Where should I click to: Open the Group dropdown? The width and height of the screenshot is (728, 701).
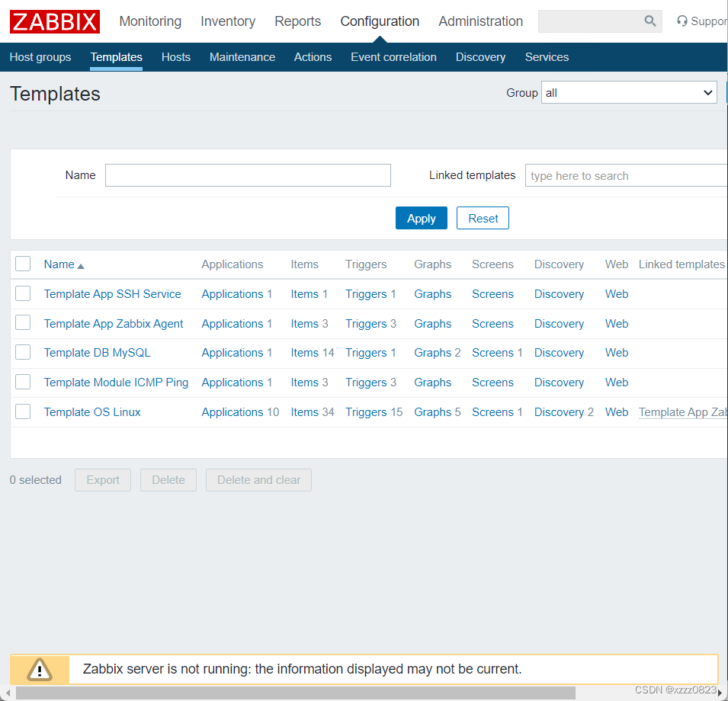pyautogui.click(x=629, y=93)
